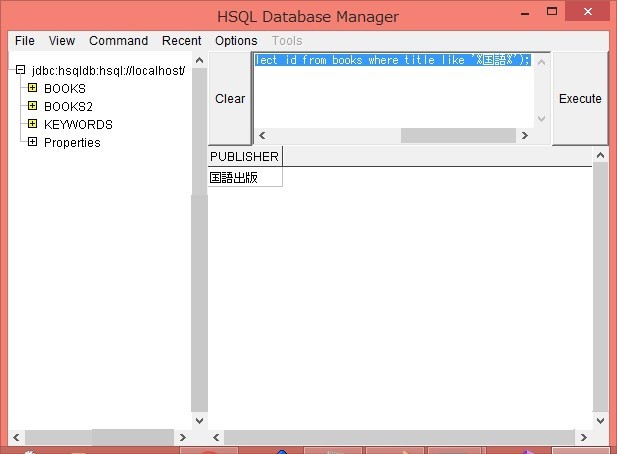Click results panel scroll left arrow
The width and height of the screenshot is (617, 454).
216,437
